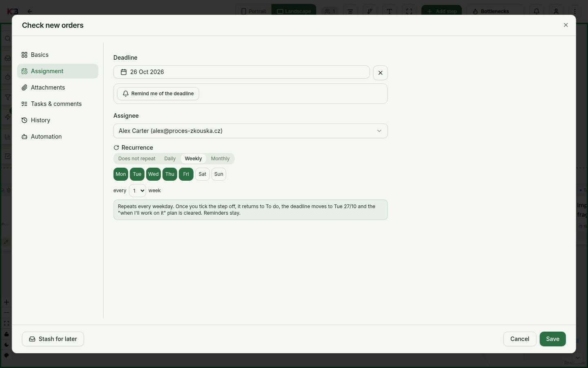The image size is (588, 368).
Task: Open the Automation section
Action: [58, 137]
